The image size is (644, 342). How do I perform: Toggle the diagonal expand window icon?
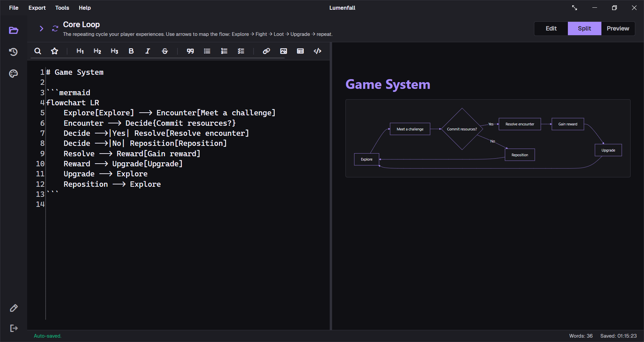click(x=575, y=8)
